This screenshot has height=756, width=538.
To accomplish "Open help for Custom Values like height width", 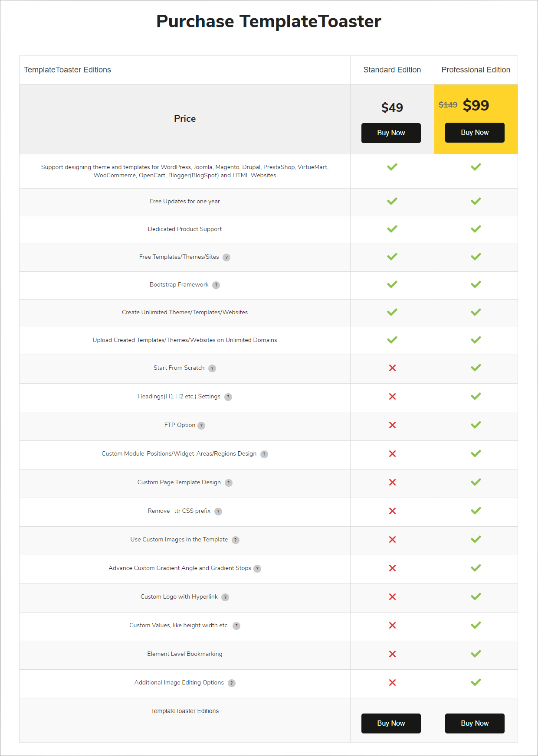I will (x=236, y=626).
